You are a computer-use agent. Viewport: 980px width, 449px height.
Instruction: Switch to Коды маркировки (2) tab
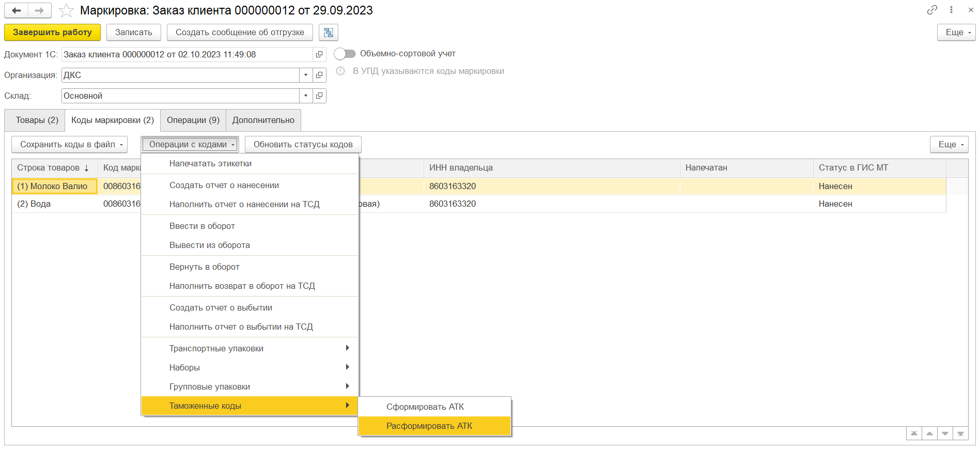pos(113,120)
